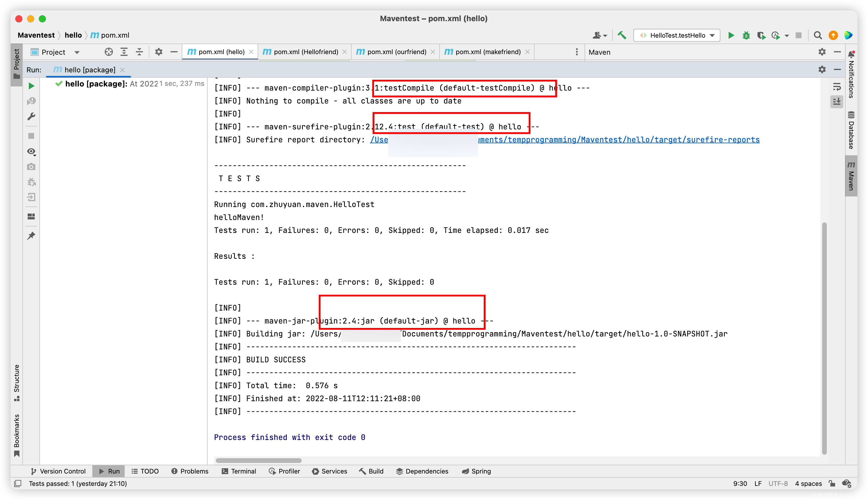This screenshot has width=868, height=500.
Task: Open the Database side tab
Action: tap(851, 130)
